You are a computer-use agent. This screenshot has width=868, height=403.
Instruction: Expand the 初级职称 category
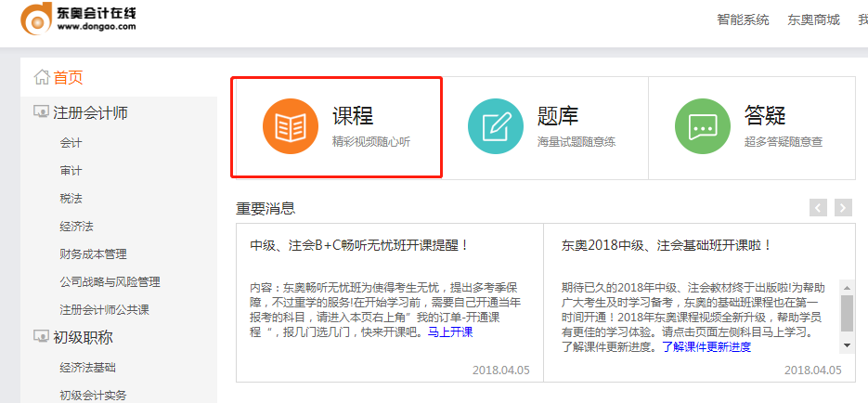(83, 337)
